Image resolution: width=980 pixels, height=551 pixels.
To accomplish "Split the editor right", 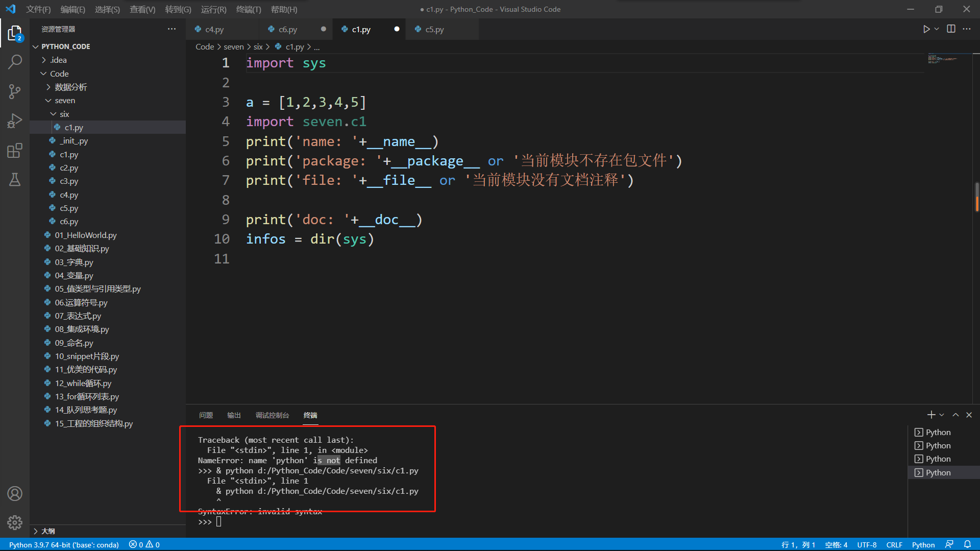I will [951, 29].
